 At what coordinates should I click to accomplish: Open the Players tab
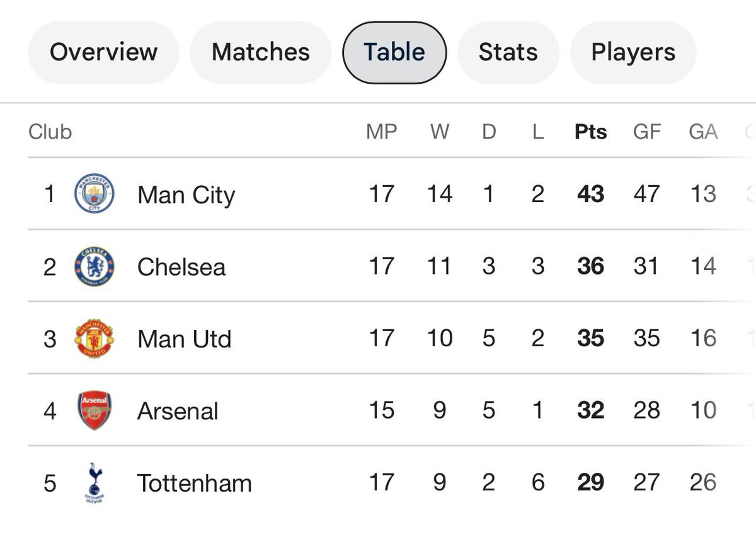(633, 52)
